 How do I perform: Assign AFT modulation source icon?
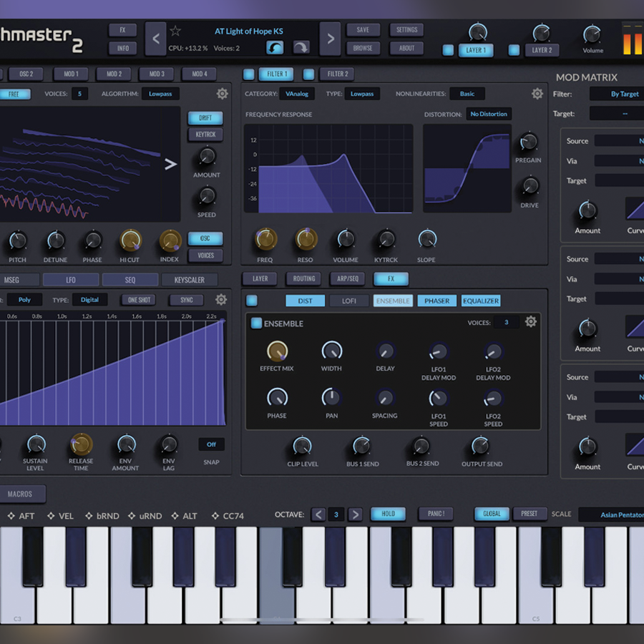(x=11, y=516)
